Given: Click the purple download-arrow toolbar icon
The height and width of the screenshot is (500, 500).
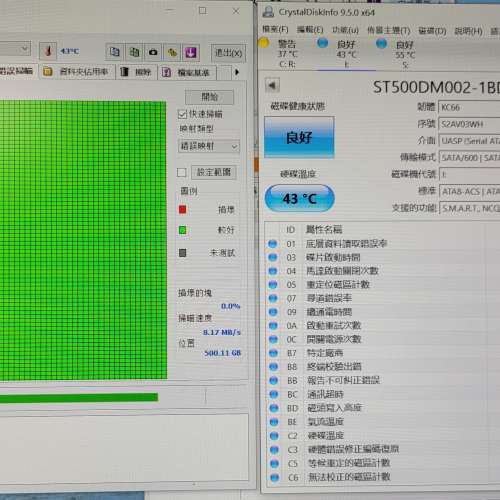Looking at the screenshot, I should point(191,52).
